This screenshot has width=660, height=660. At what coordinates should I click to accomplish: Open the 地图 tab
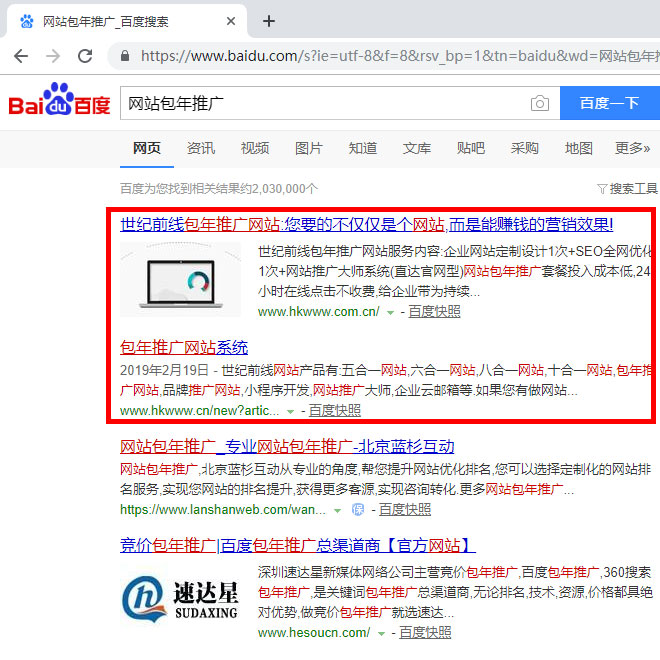tap(579, 148)
